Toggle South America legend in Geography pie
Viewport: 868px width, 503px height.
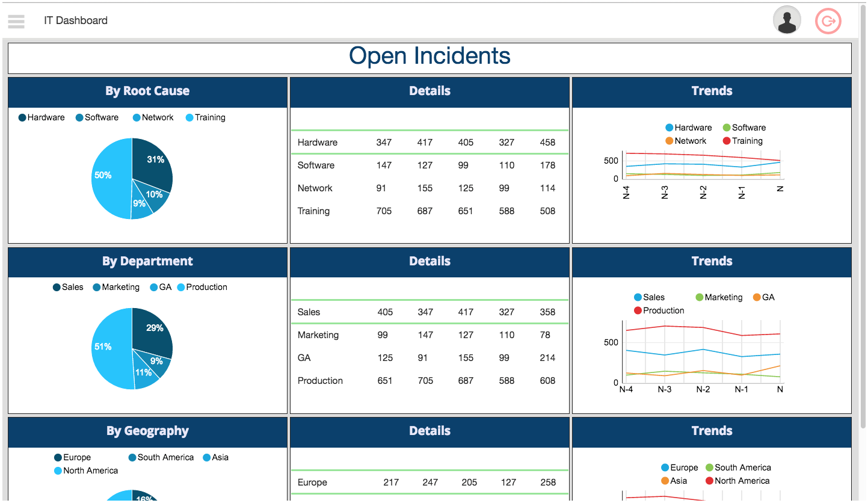[x=161, y=457]
